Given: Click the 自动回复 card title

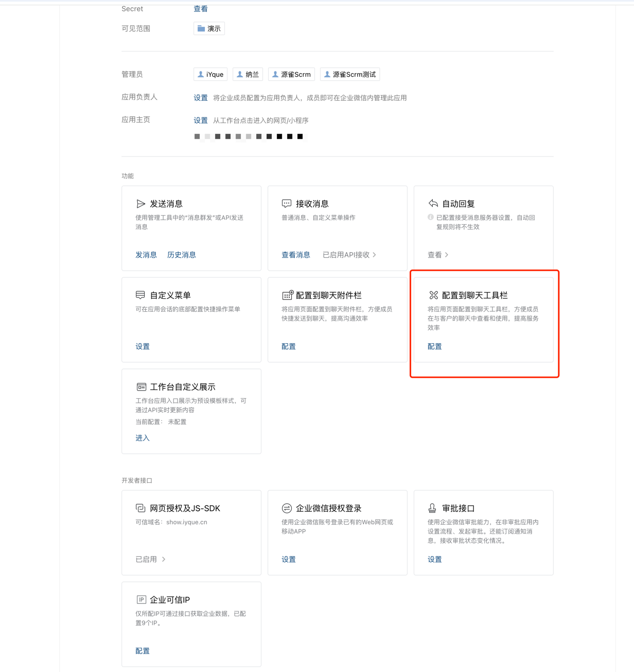Looking at the screenshot, I should coord(459,204).
